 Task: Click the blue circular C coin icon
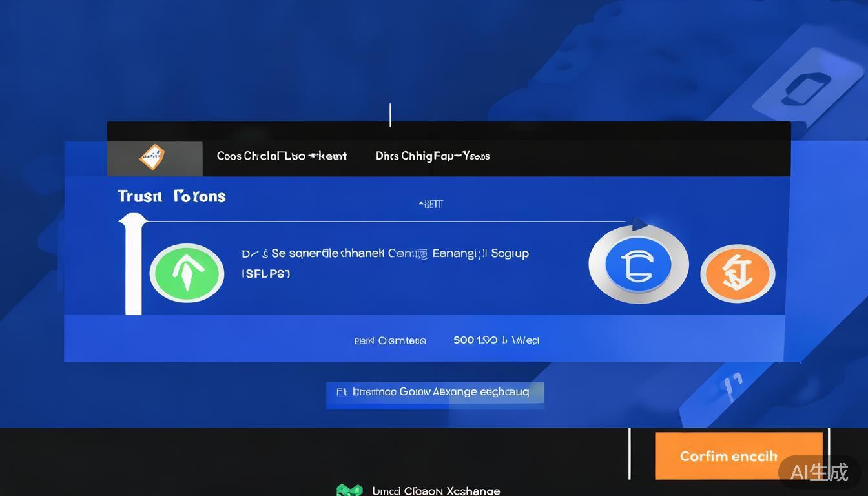click(638, 265)
